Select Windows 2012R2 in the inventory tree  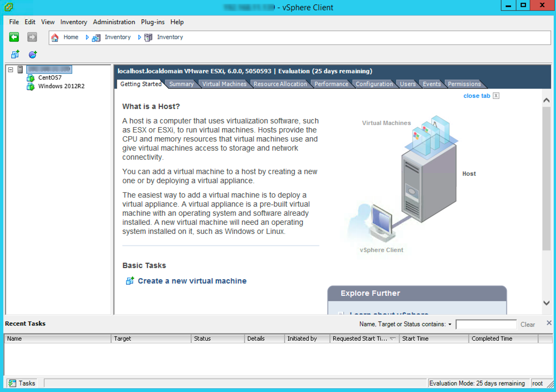(x=61, y=86)
